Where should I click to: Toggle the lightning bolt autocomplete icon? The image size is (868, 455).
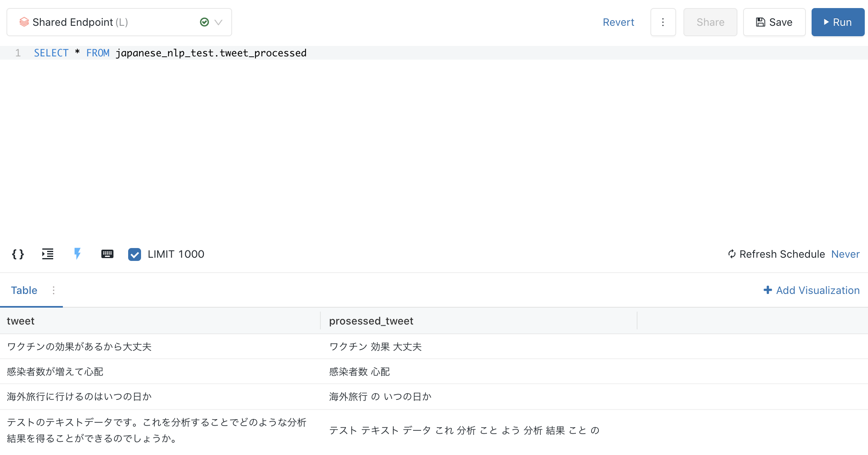(x=77, y=254)
